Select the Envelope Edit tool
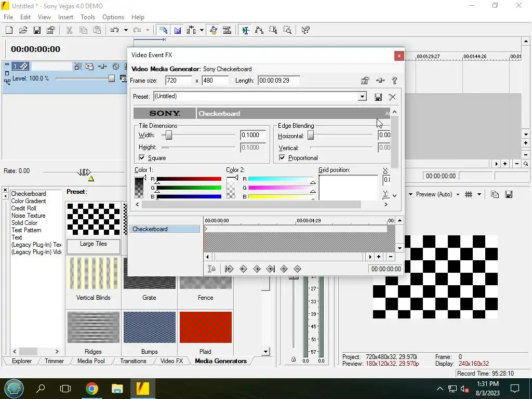Screen dimensions: 532x399 coord(259,30)
